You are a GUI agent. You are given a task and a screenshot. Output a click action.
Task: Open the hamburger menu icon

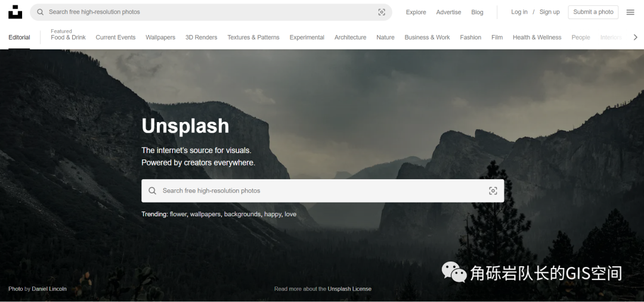coord(630,12)
